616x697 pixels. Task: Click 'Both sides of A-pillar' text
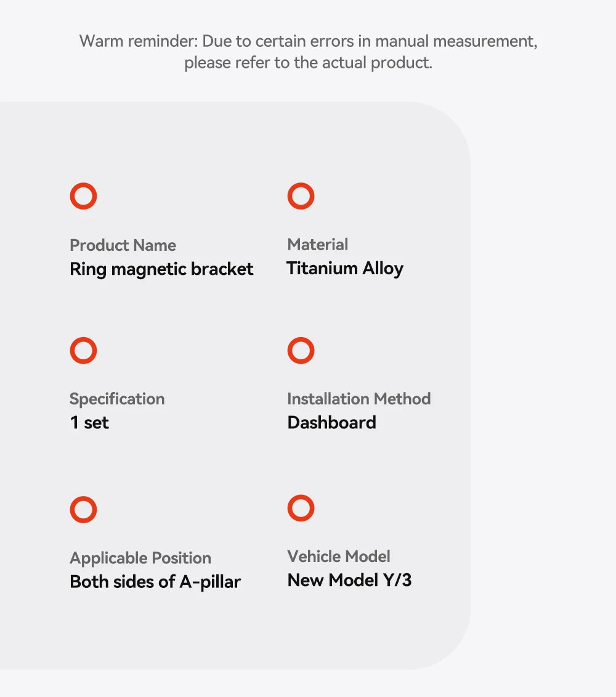(155, 582)
